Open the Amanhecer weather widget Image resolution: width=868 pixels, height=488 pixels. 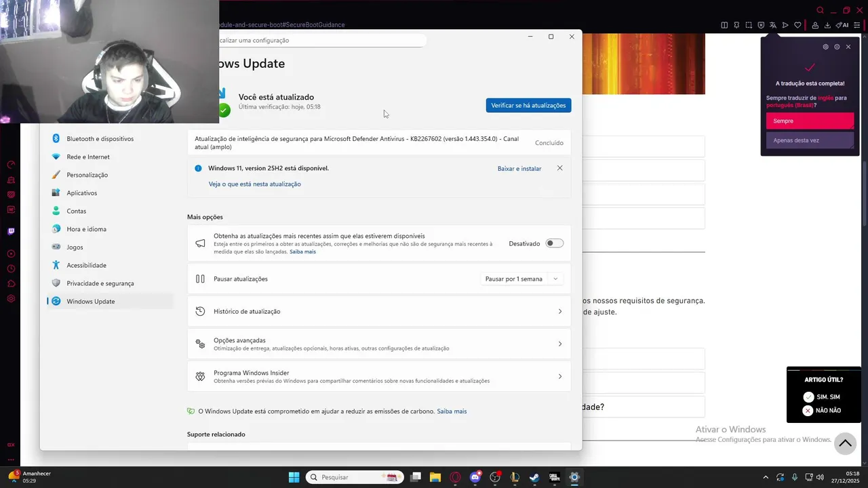coord(31,477)
